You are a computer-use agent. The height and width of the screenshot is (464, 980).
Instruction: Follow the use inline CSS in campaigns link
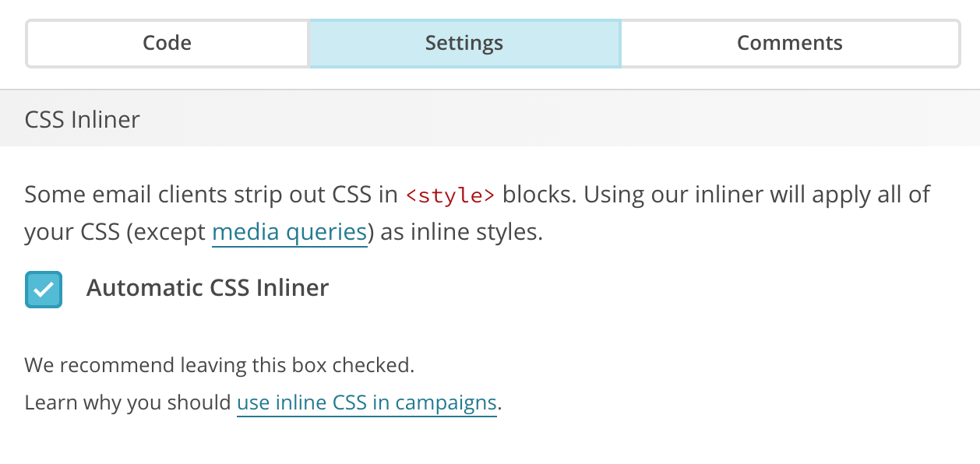(367, 402)
